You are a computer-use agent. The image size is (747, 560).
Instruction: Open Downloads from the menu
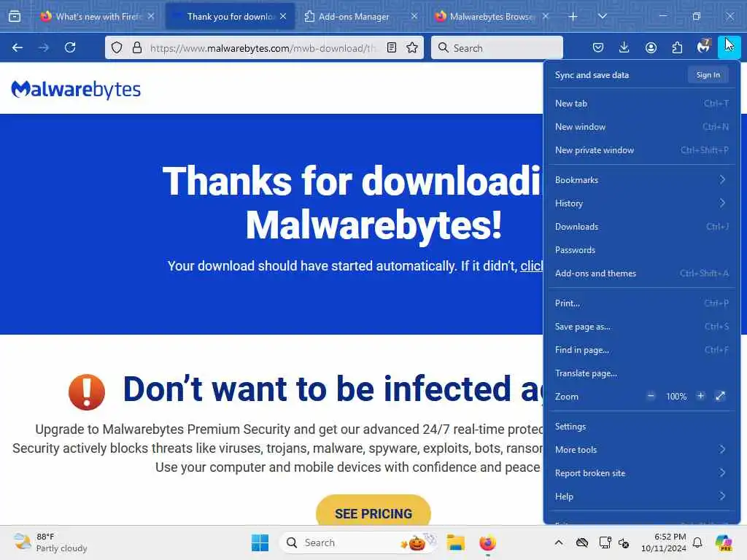641,227
